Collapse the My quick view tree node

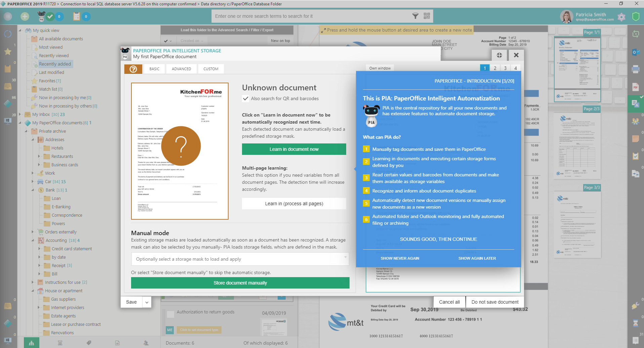pos(20,30)
